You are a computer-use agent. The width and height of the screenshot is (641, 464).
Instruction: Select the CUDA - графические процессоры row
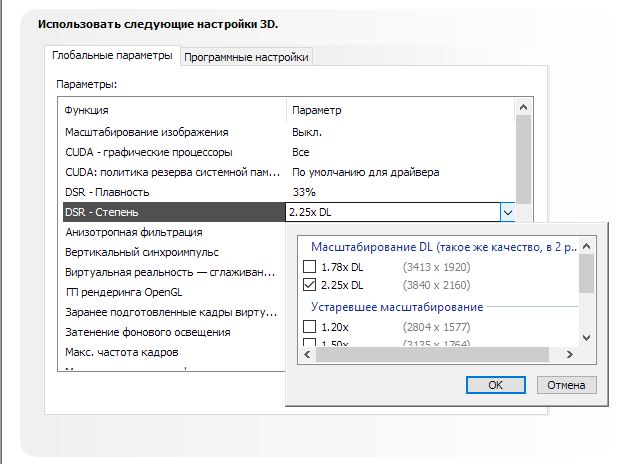(148, 152)
